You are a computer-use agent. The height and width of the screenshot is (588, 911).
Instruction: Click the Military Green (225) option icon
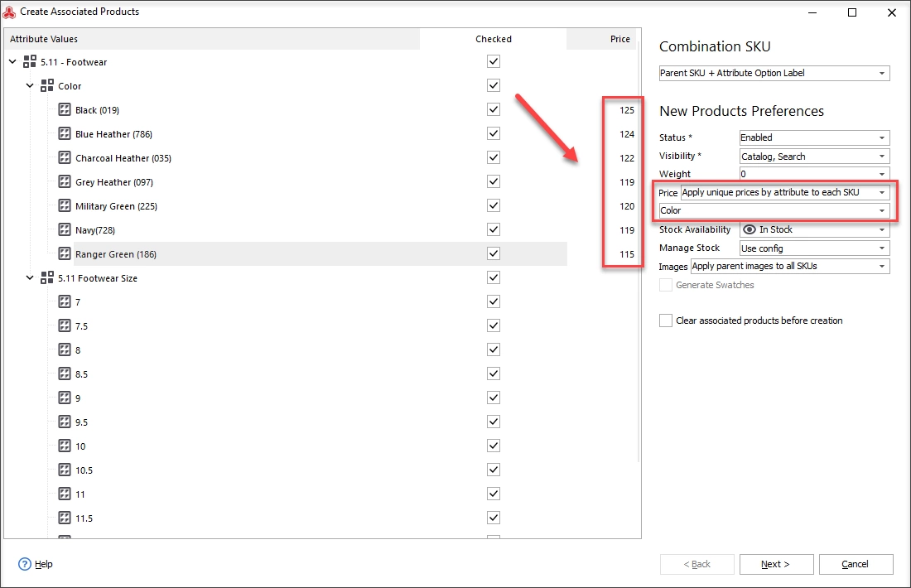point(65,205)
